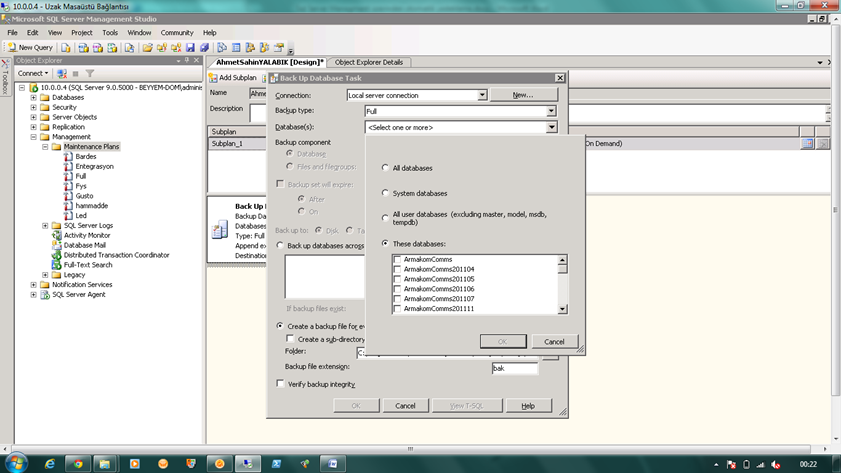Click the Full-Text Search node
Screen dimensions: 841x473
point(88,265)
